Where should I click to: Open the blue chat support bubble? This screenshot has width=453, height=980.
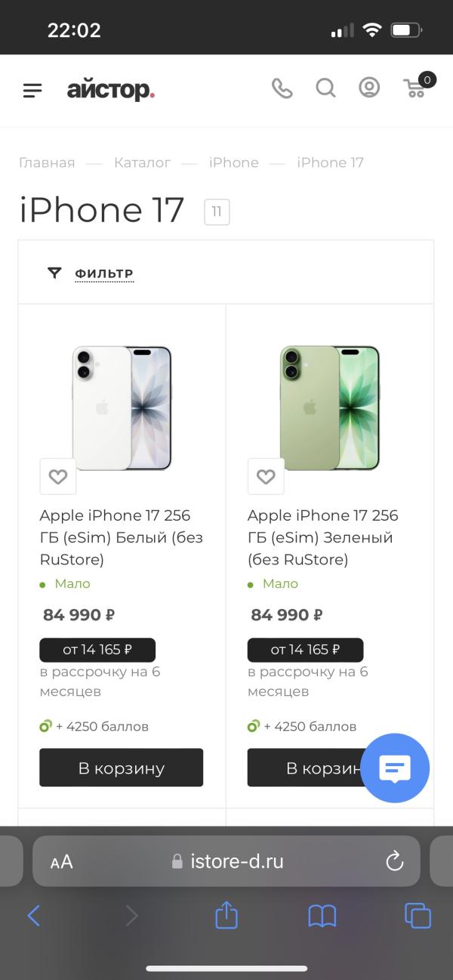click(x=395, y=768)
